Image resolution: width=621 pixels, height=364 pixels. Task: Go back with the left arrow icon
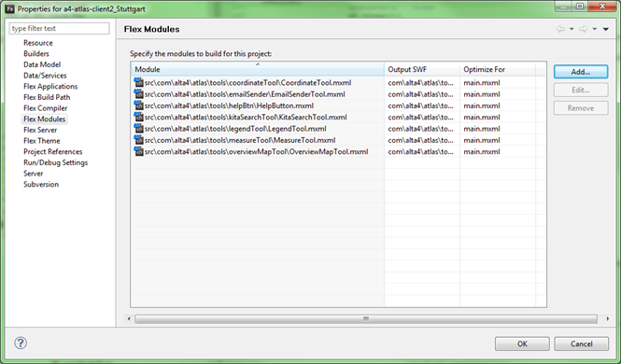[x=560, y=29]
